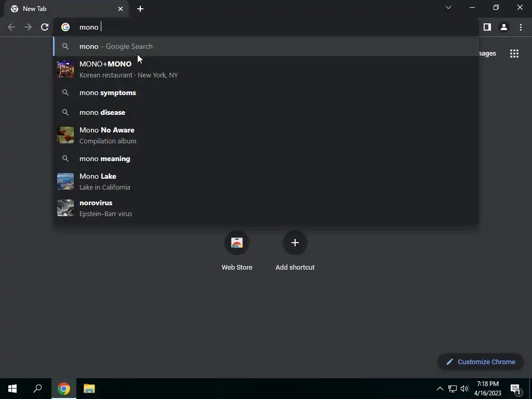Choose the 'mono - Google Search' suggestion
Image resolution: width=532 pixels, height=399 pixels.
[x=266, y=46]
